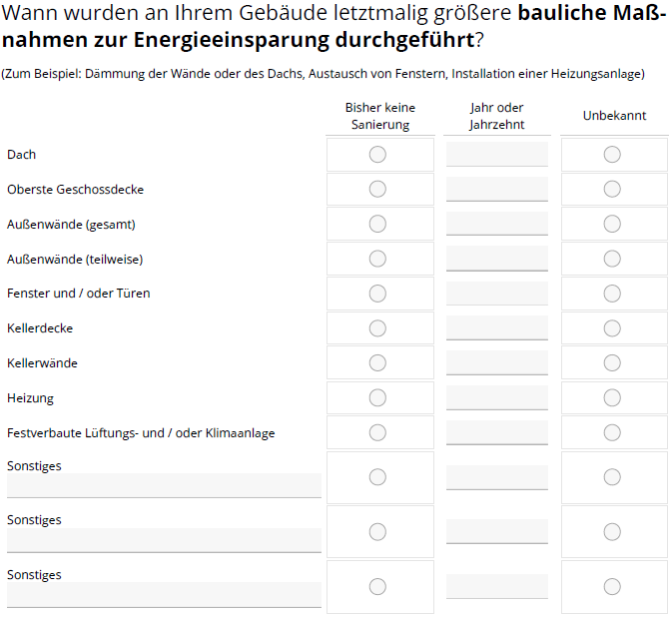Click the Jahr oder Jahrzehnt field for Heizung
672x619 pixels.
pos(496,397)
